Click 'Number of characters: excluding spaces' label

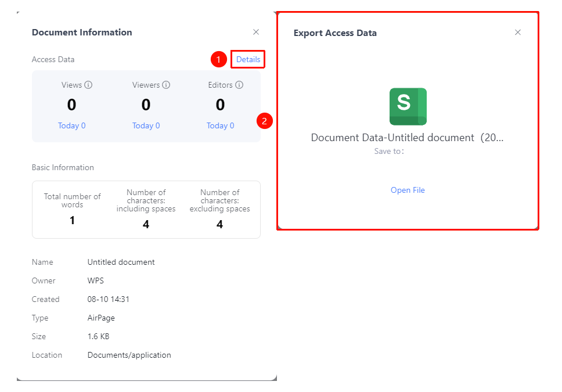coord(219,200)
